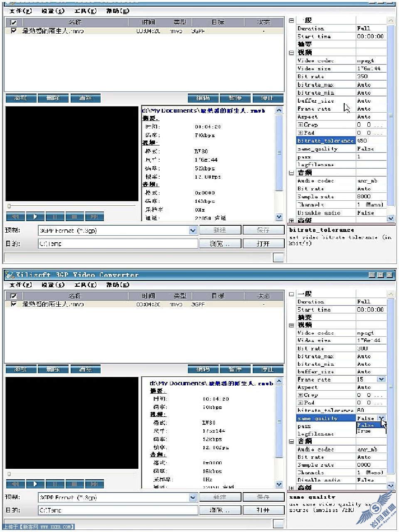Pause the preview in the lower window
Screen dimensions: 399x532
click(55, 484)
